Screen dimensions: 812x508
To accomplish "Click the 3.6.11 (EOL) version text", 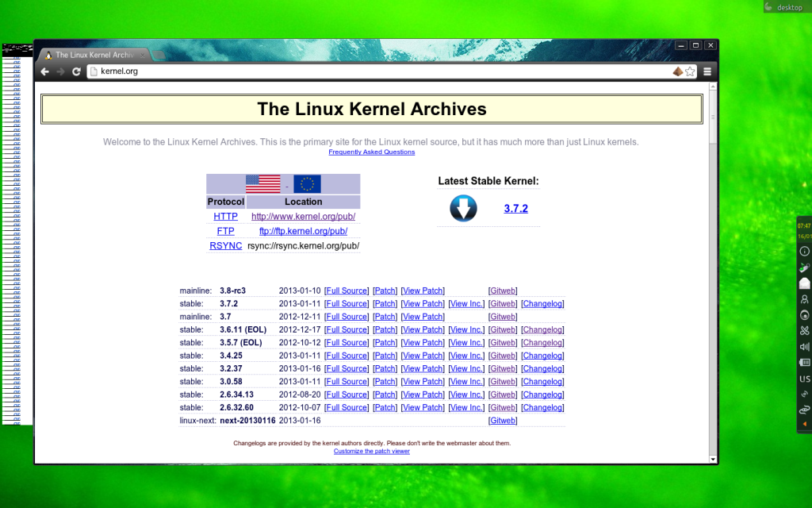I will coord(243,329).
